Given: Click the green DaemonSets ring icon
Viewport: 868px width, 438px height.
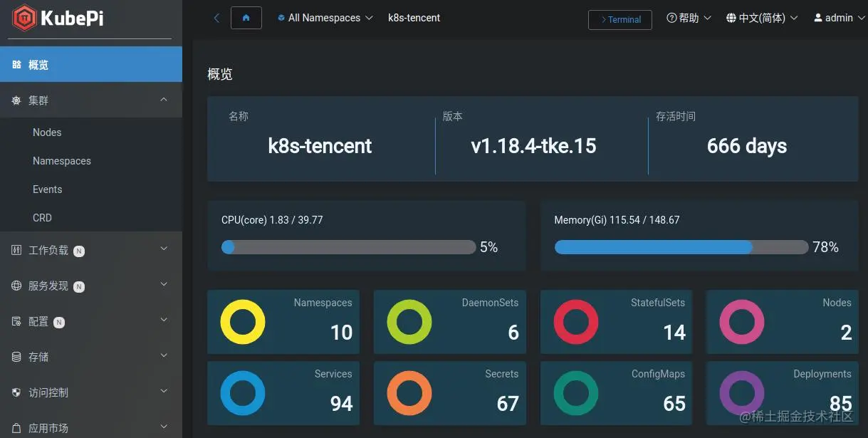Looking at the screenshot, I should [409, 322].
